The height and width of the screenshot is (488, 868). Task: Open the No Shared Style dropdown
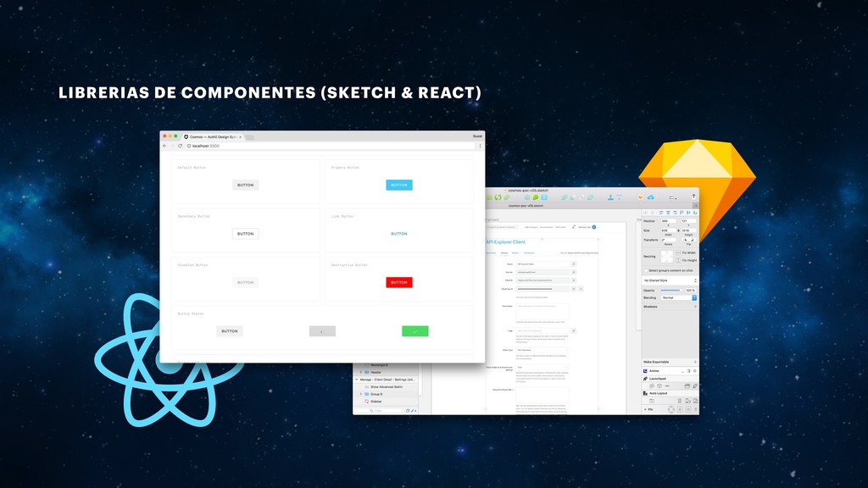(x=670, y=280)
